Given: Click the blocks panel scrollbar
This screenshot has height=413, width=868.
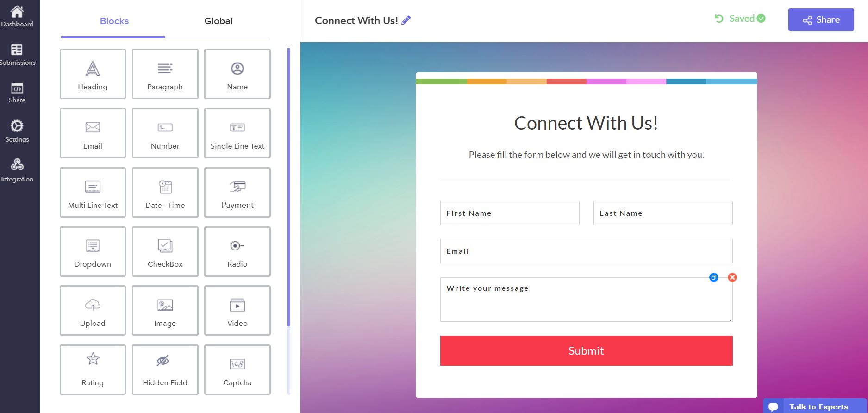Looking at the screenshot, I should 289,185.
